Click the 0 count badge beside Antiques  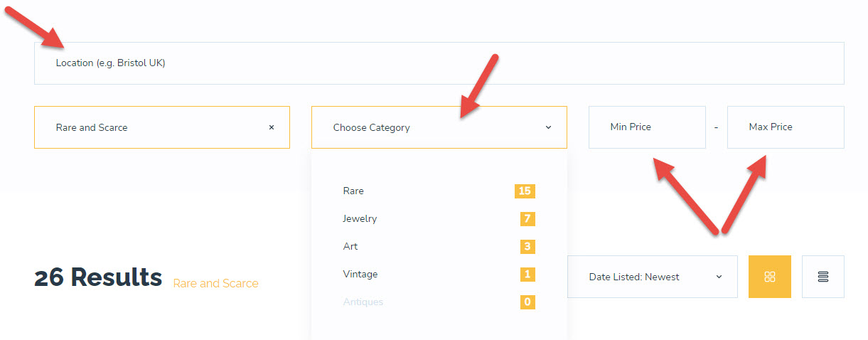coord(527,302)
